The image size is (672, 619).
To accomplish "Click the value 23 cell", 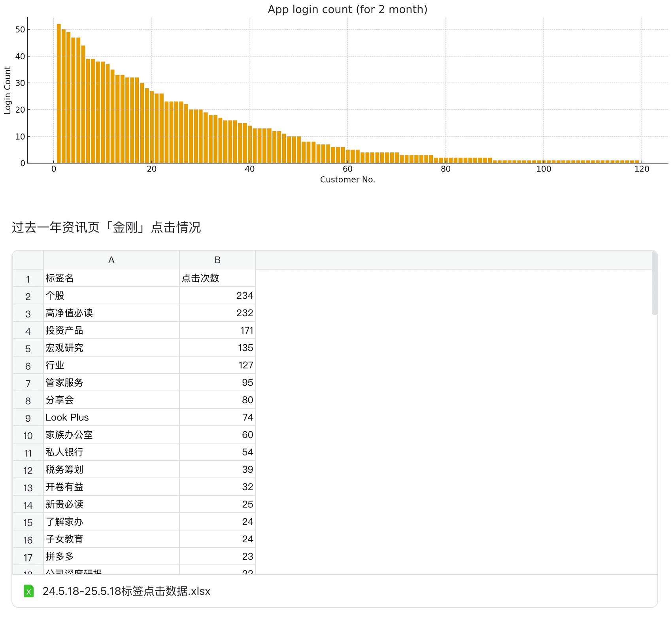I will 217,557.
